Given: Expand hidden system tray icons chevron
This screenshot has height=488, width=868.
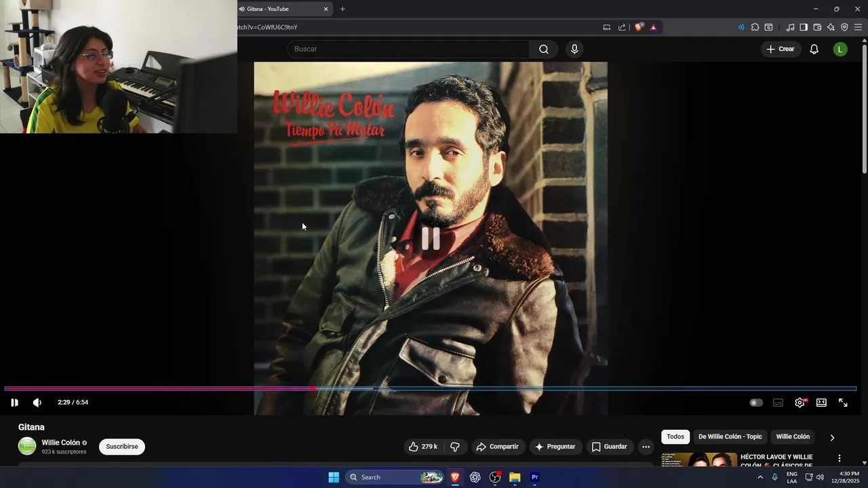Looking at the screenshot, I should 760,477.
